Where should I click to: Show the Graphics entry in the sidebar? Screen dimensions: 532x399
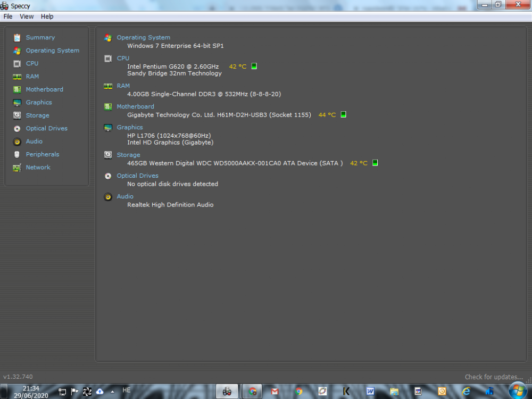39,103
